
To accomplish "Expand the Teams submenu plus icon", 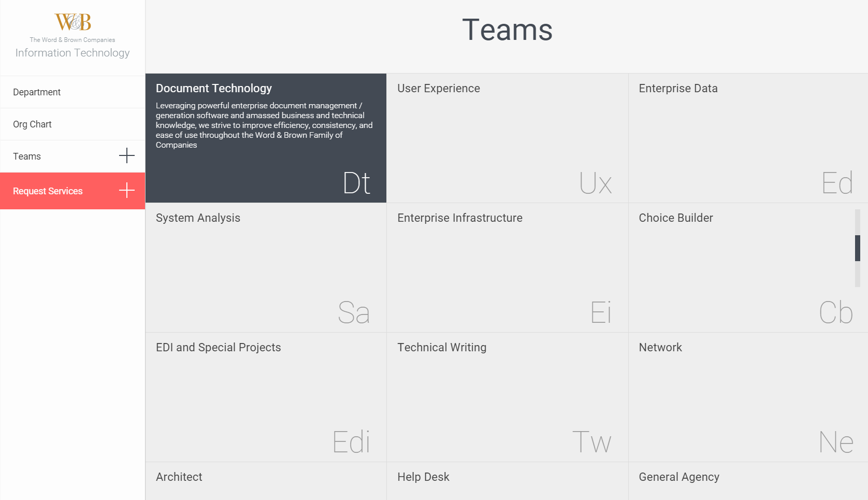I will [x=126, y=155].
